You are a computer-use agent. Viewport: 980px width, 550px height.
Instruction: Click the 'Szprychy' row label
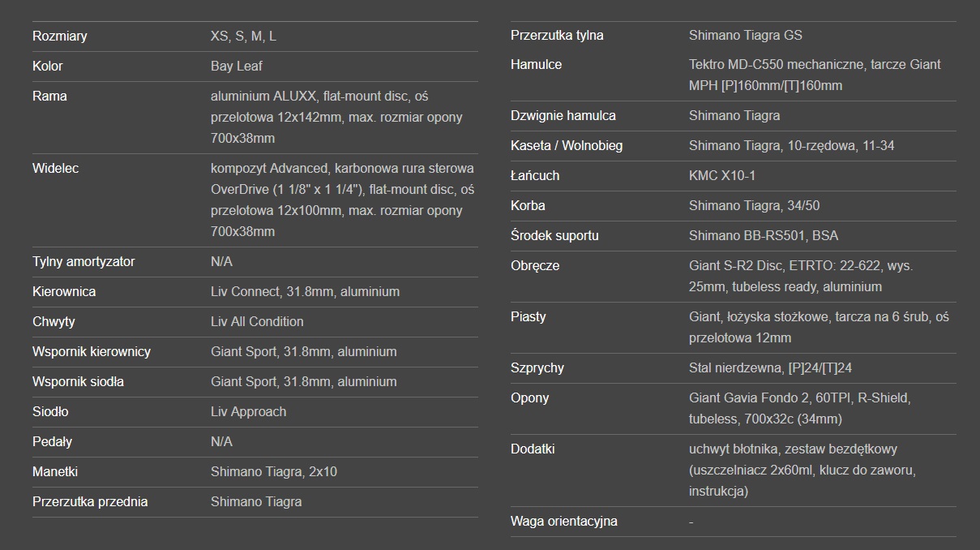coord(537,367)
